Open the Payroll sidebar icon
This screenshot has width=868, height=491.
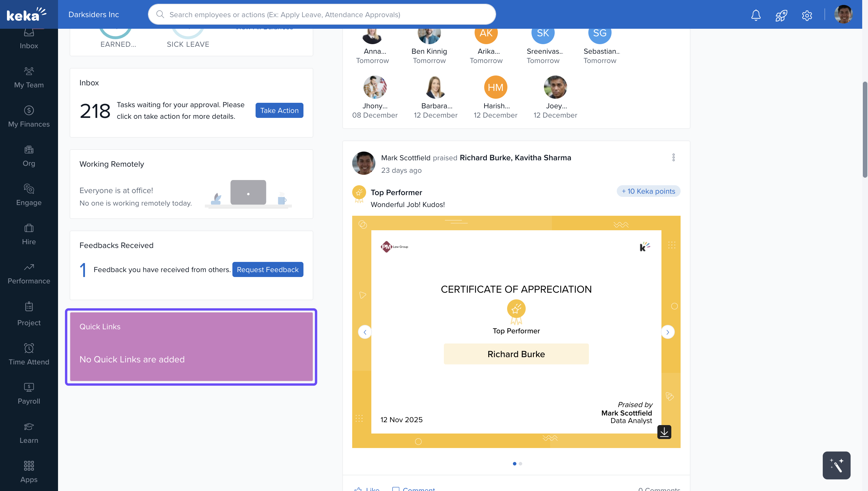(29, 393)
